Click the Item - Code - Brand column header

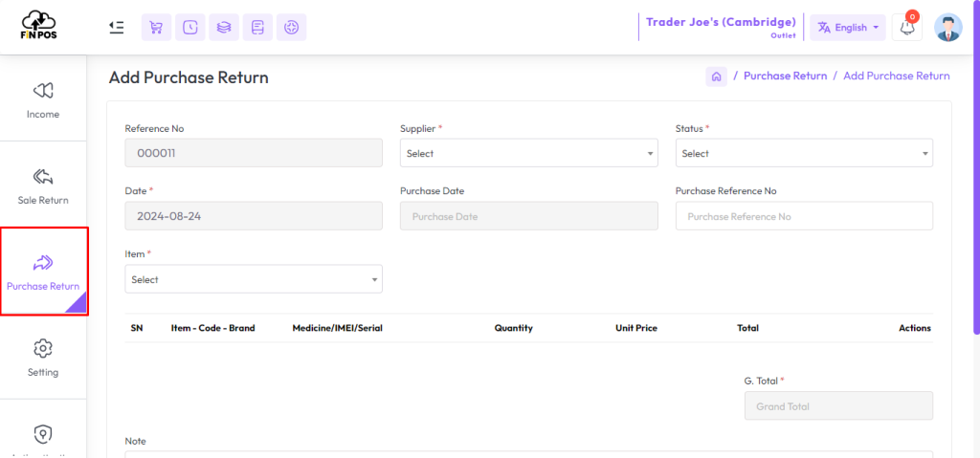(x=213, y=328)
